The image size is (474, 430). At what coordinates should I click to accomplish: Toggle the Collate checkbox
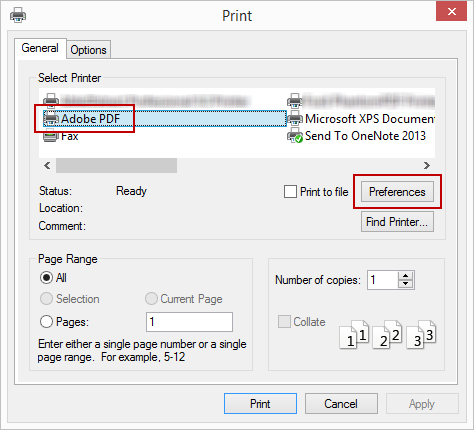pyautogui.click(x=284, y=322)
